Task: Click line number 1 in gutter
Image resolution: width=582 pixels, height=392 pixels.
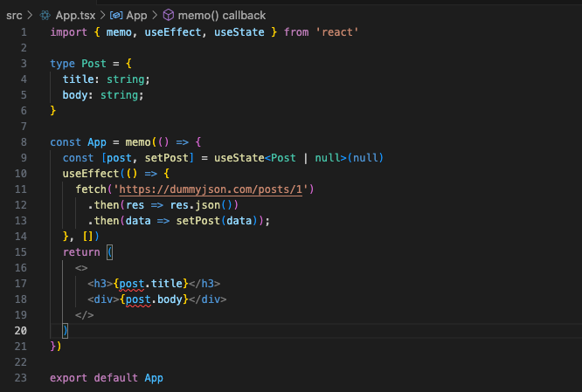Action: click(24, 32)
